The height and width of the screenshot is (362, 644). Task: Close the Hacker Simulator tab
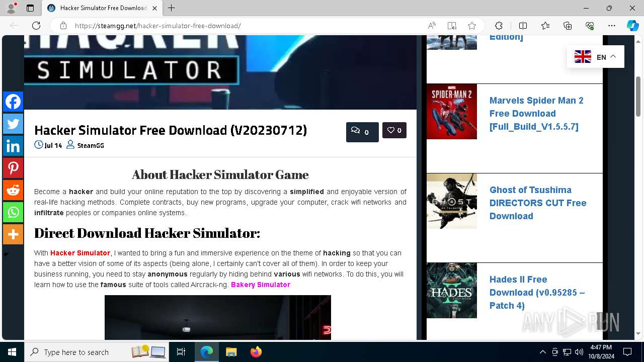click(154, 8)
